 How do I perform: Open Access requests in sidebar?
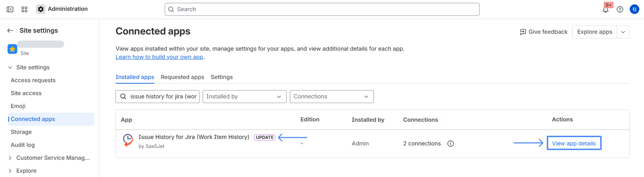(x=33, y=80)
